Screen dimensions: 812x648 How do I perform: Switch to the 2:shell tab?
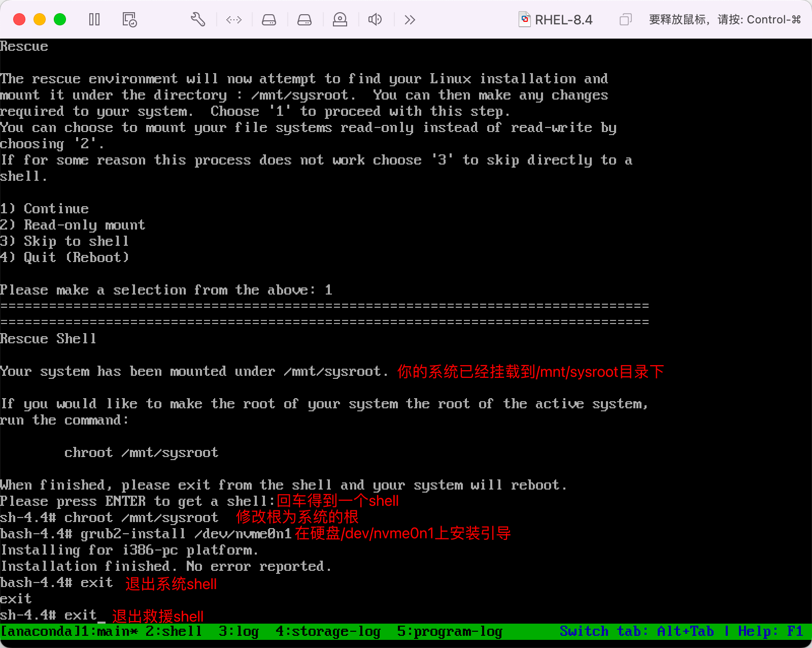173,631
